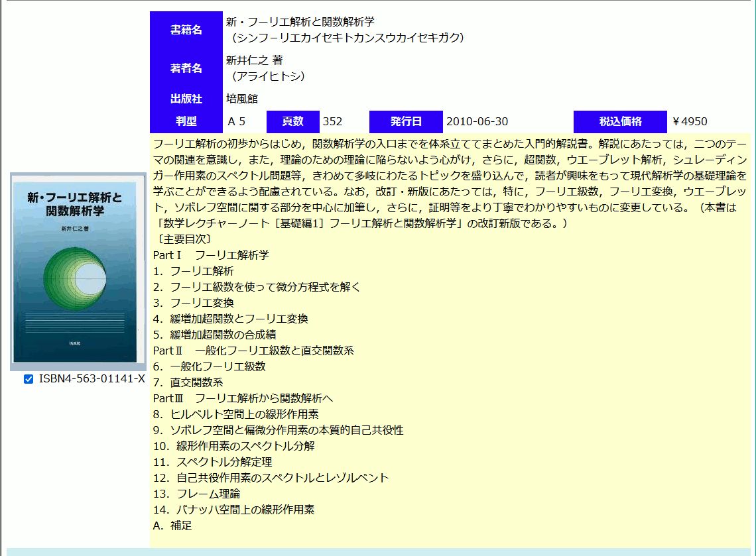756x556 pixels.
Task: Select publisher name 培風館
Action: [242, 99]
